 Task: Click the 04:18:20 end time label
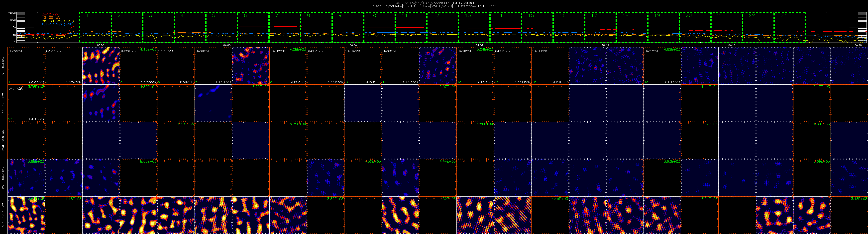click(36, 119)
